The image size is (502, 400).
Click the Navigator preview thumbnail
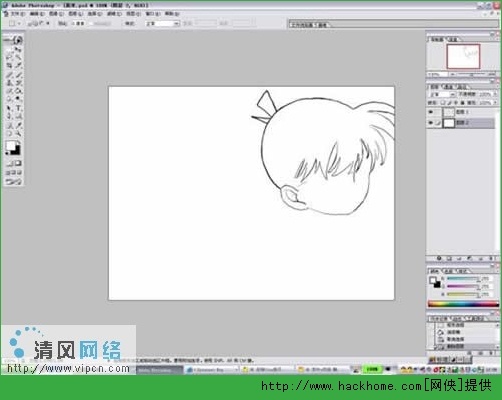pyautogui.click(x=463, y=56)
